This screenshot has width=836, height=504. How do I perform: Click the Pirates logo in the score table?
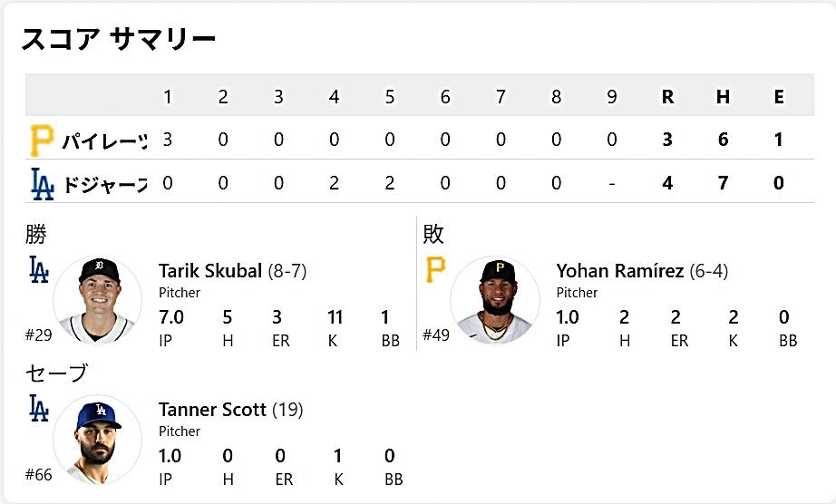coord(42,140)
